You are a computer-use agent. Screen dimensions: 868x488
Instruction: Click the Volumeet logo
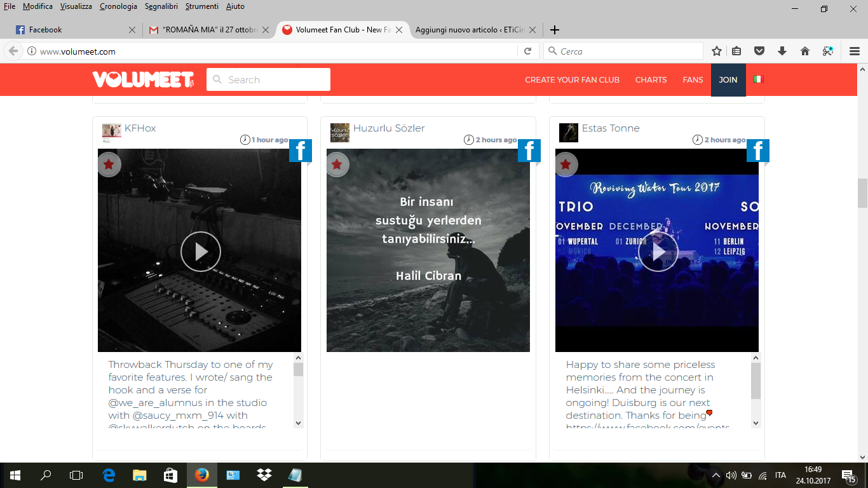point(143,79)
